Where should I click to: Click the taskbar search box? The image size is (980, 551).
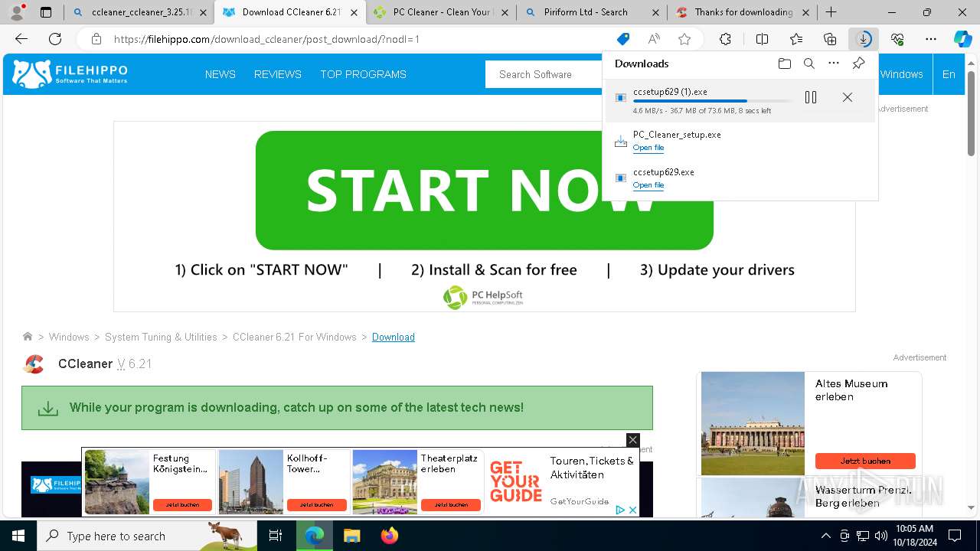coord(147,536)
